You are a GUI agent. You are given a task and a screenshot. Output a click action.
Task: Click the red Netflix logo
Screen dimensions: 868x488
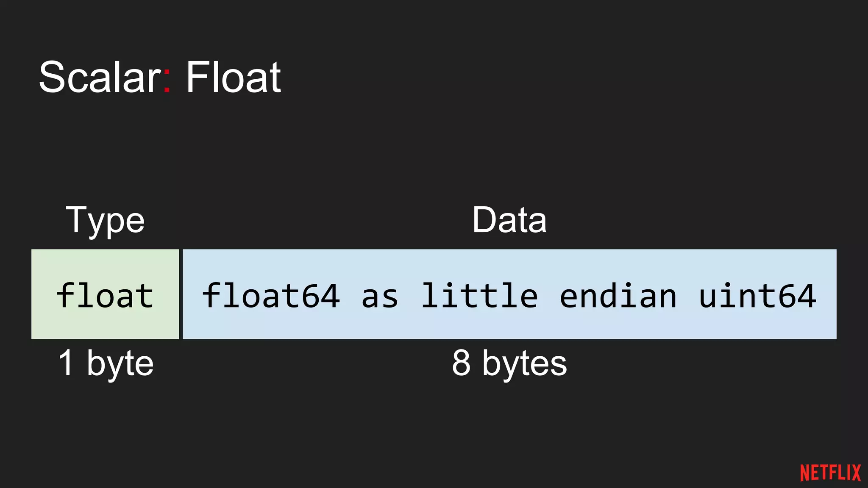830,473
